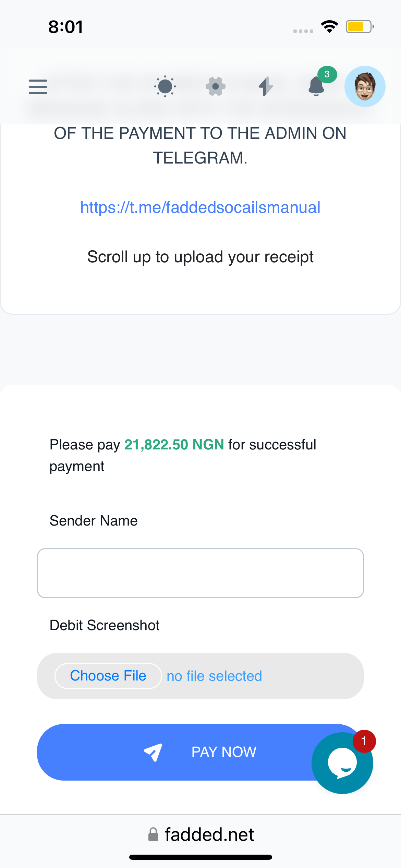
Task: Tap the 8:01 clock in status bar
Action: (x=65, y=27)
